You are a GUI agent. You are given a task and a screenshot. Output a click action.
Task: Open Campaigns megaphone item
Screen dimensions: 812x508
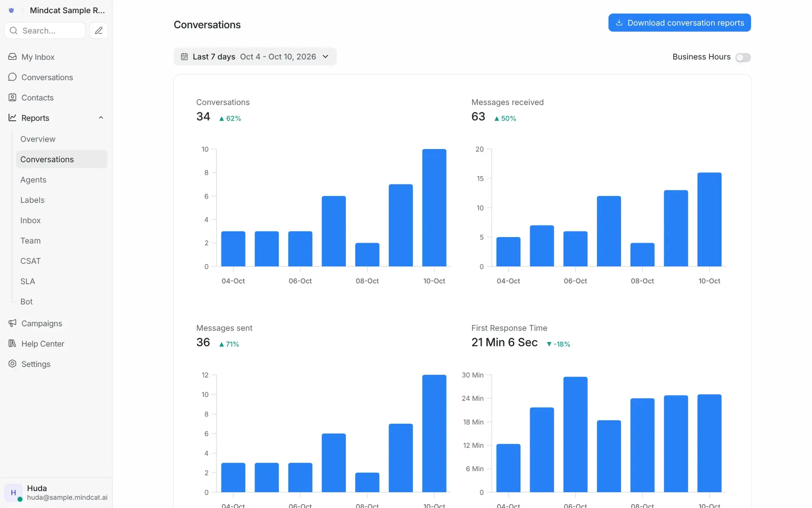[x=41, y=323]
